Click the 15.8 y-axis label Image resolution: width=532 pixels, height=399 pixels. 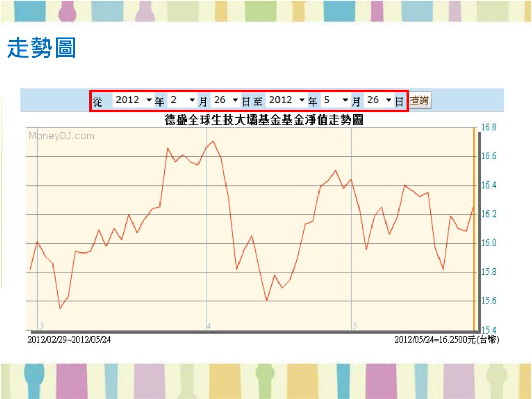pyautogui.click(x=488, y=272)
